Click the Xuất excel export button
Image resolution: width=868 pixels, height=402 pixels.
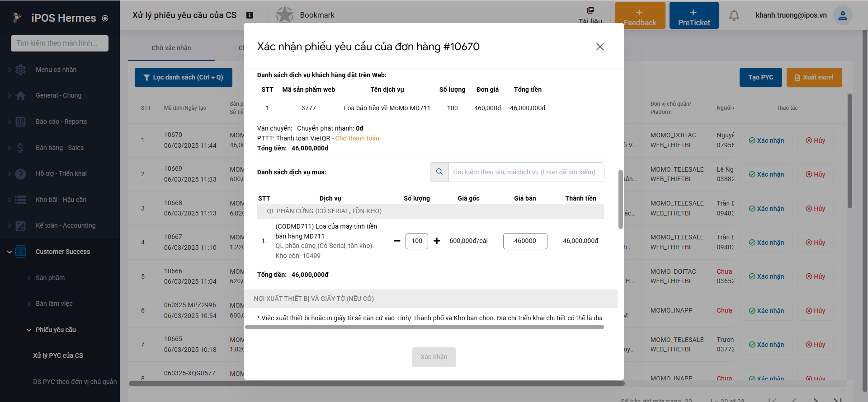point(814,77)
